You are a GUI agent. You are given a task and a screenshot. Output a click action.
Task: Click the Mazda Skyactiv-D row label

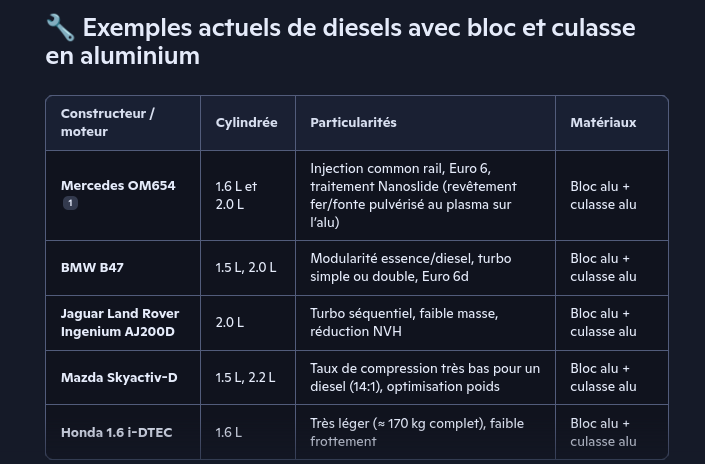[119, 377]
